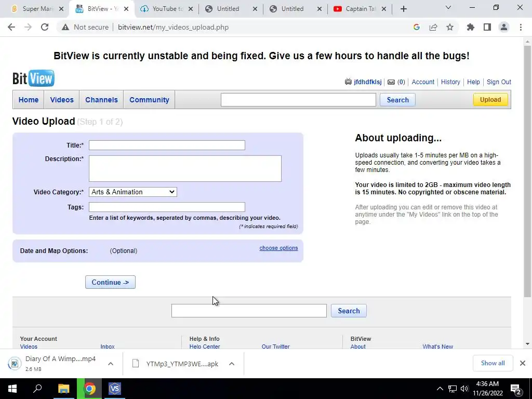Click the Not secure warning icon
This screenshot has height=399, width=532.
65,27
